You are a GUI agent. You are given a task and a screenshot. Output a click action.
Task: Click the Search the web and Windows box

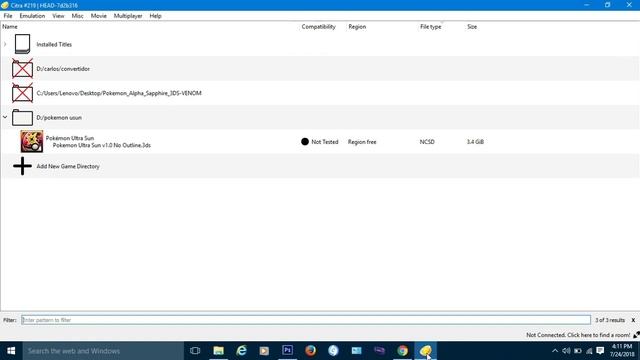pyautogui.click(x=103, y=351)
